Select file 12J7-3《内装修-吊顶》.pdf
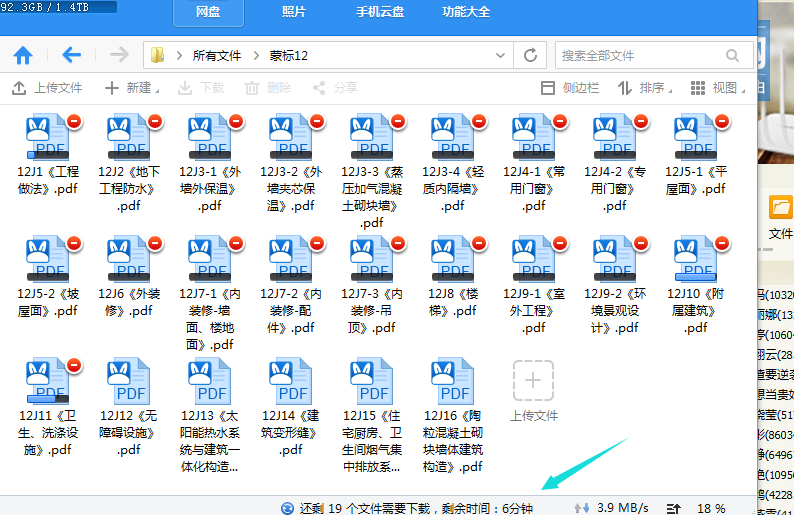Screen dimensions: 794x515 pyautogui.click(x=372, y=285)
